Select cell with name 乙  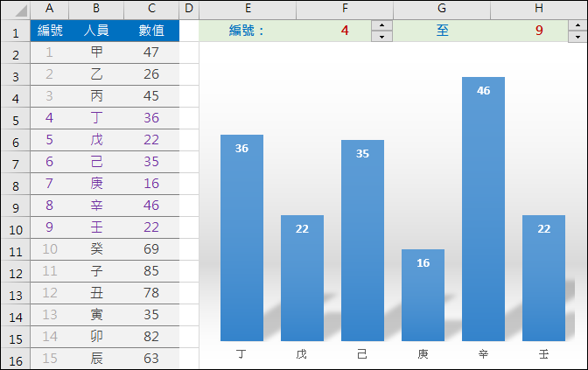pos(96,74)
